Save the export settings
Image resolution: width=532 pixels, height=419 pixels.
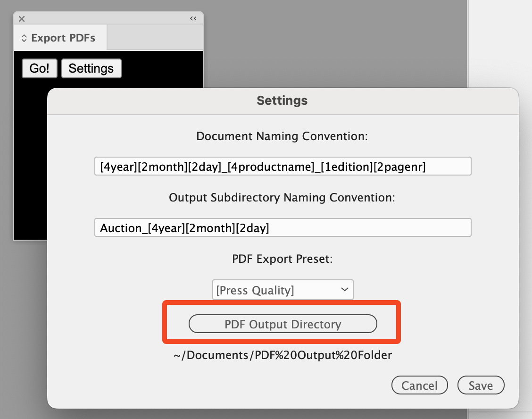click(x=481, y=385)
